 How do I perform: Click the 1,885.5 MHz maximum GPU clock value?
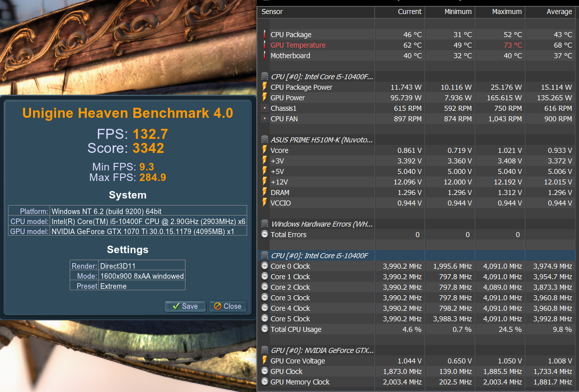point(503,371)
